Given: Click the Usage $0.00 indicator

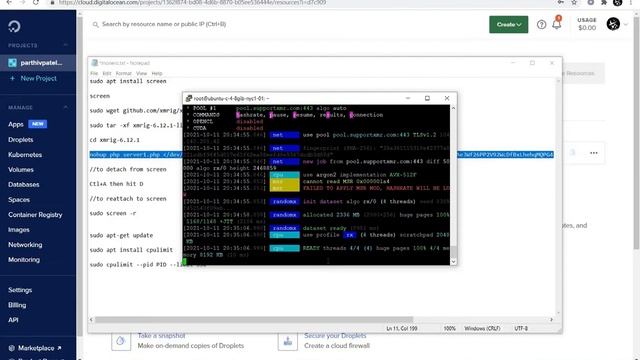Looking at the screenshot, I should pos(587,24).
